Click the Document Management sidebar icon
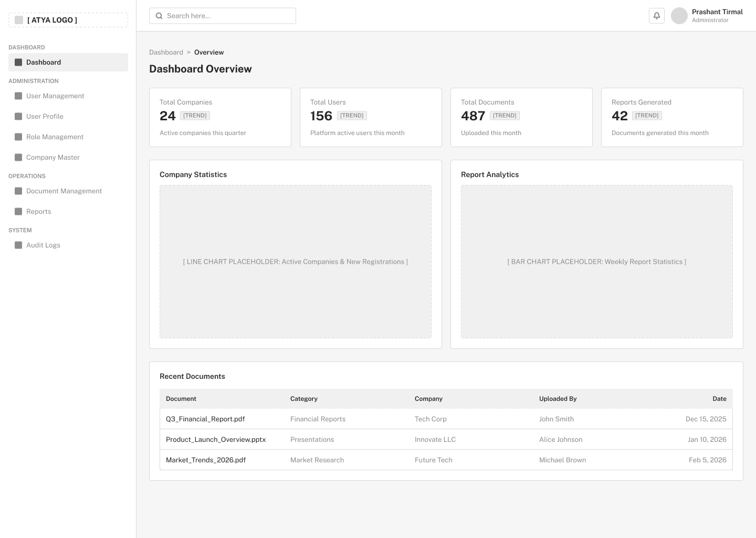This screenshot has width=756, height=538. pos(18,191)
